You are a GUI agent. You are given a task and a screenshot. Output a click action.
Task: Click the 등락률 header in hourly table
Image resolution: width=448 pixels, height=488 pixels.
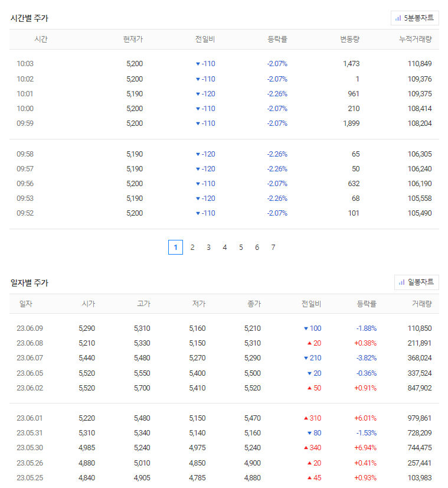click(277, 39)
